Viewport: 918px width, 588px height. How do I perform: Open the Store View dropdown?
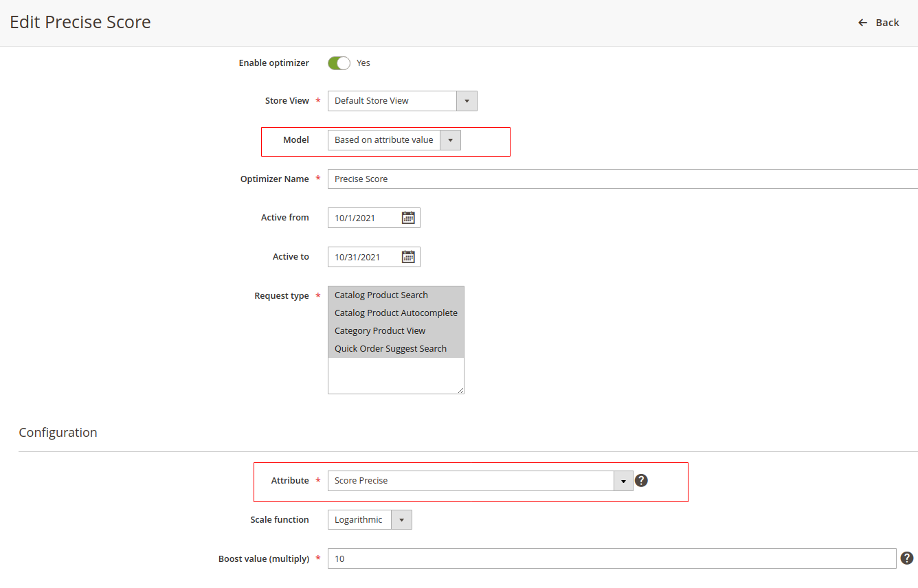[x=466, y=100]
